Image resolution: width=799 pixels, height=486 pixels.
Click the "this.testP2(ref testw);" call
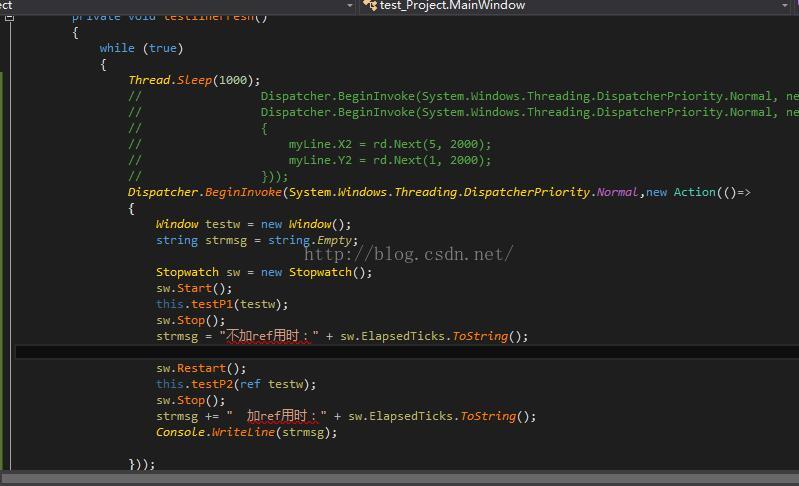pos(236,384)
